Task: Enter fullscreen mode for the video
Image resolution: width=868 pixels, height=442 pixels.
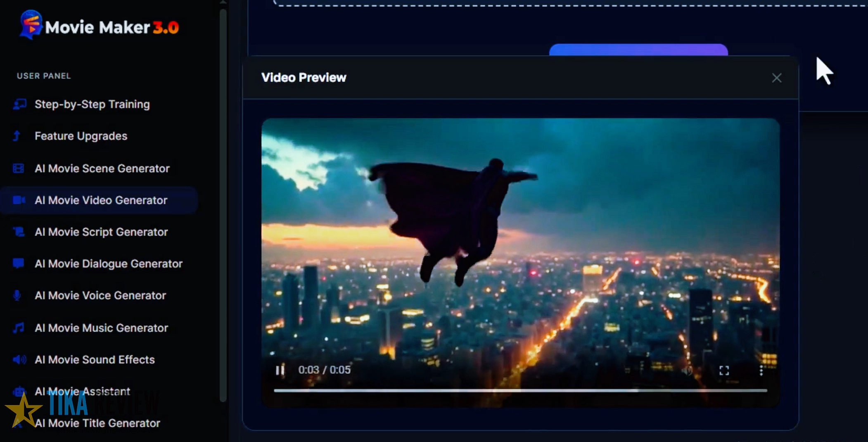Action: pyautogui.click(x=724, y=371)
